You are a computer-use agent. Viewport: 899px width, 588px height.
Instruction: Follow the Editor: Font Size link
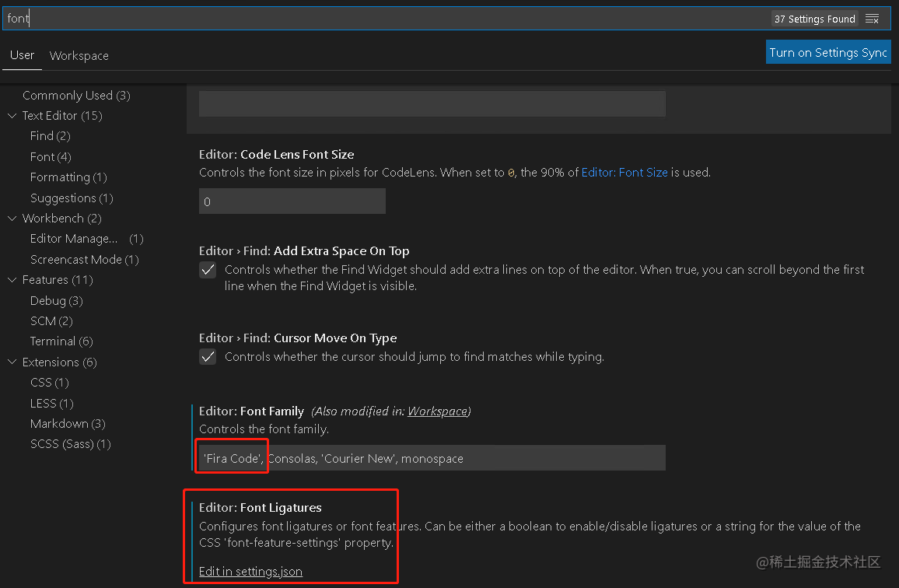(624, 172)
